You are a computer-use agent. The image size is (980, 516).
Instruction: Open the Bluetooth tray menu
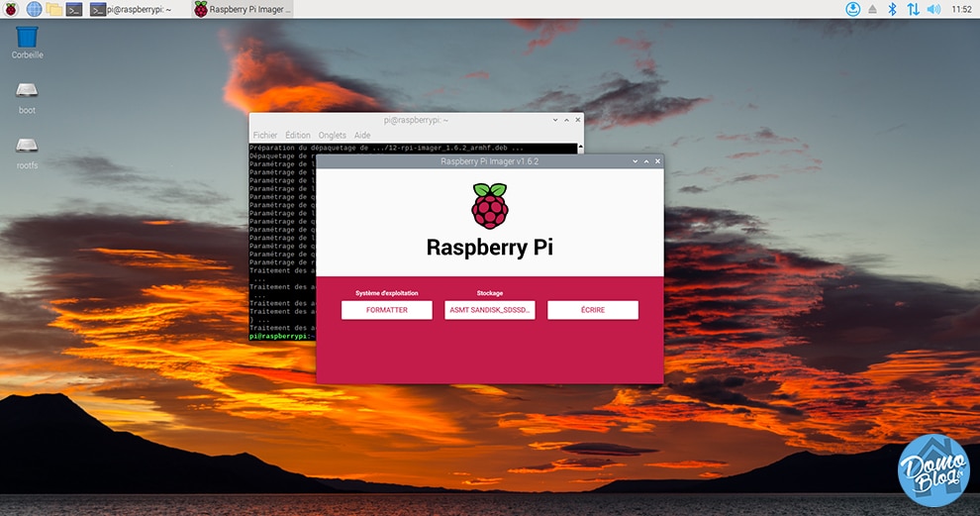click(x=893, y=9)
